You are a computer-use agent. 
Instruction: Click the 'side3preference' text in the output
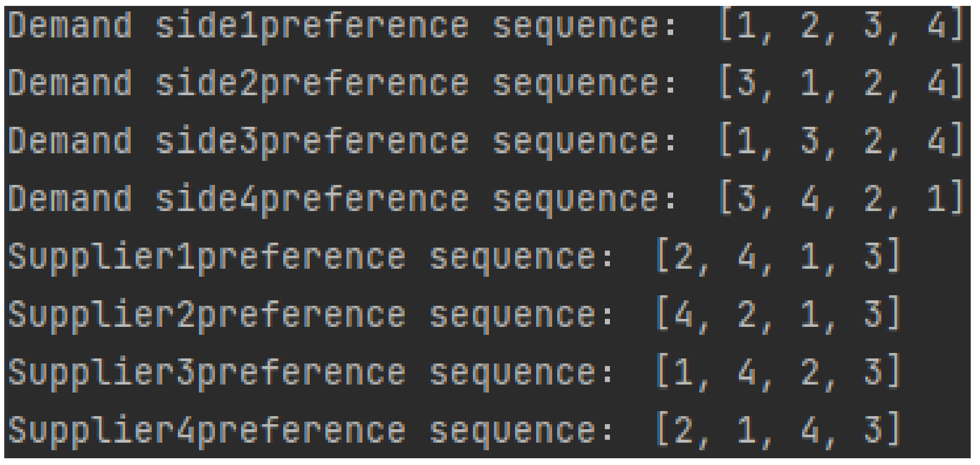point(312,142)
